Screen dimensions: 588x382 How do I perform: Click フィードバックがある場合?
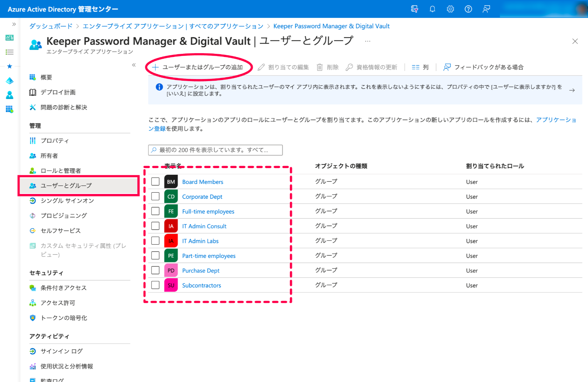click(x=483, y=67)
